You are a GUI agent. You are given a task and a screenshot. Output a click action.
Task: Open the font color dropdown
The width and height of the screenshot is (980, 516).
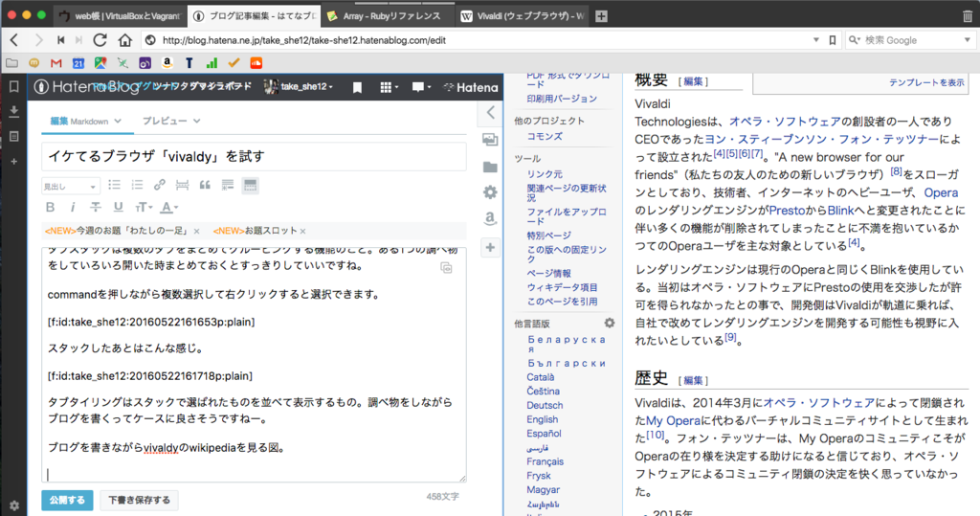coord(168,207)
